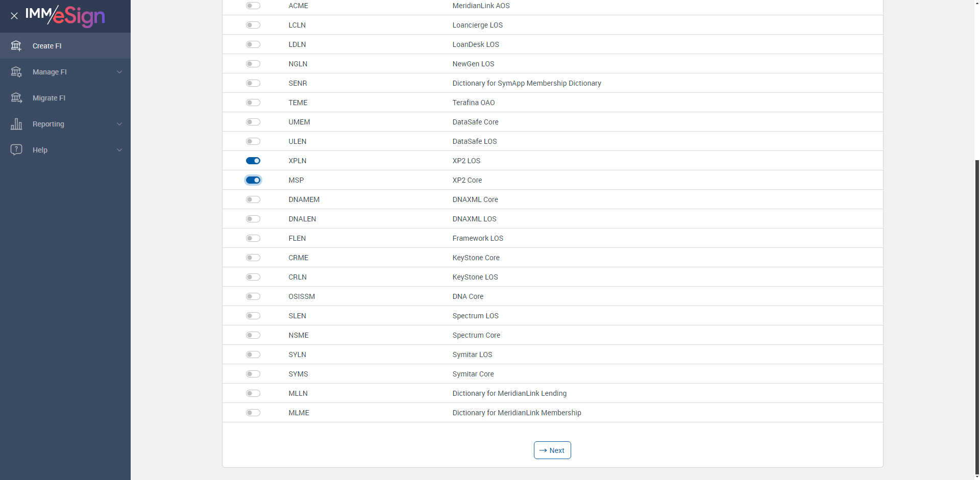Expand the Manage FI chevron
Screen dimensions: 980x480
[x=119, y=72]
